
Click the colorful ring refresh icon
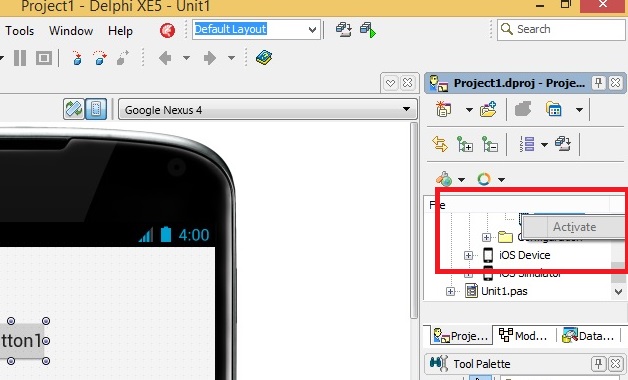(484, 179)
